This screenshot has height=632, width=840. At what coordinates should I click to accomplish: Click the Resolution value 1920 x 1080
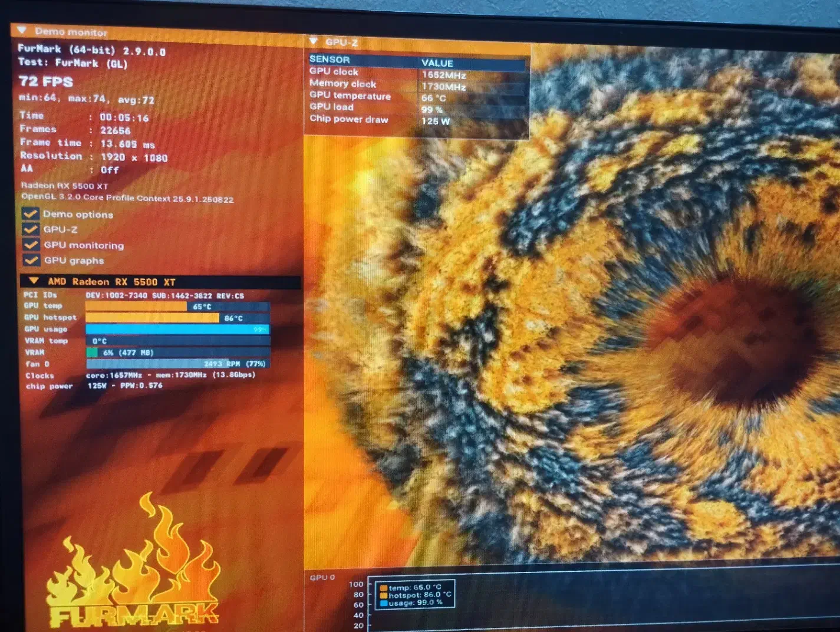point(134,157)
